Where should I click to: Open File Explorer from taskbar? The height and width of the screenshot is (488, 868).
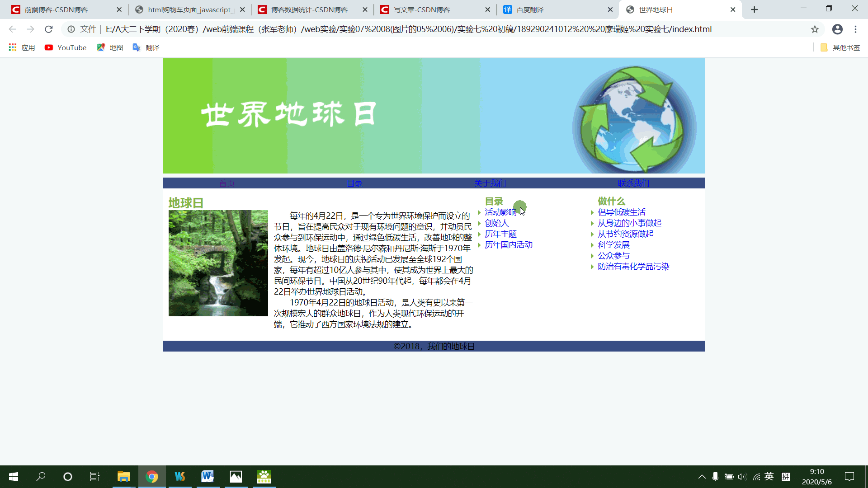coord(123,476)
